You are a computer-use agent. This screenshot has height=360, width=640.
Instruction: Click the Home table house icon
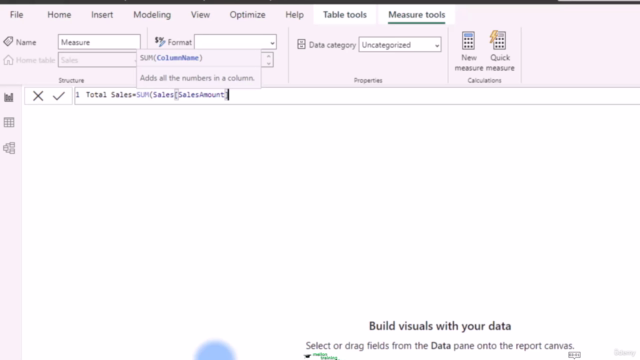(8, 60)
